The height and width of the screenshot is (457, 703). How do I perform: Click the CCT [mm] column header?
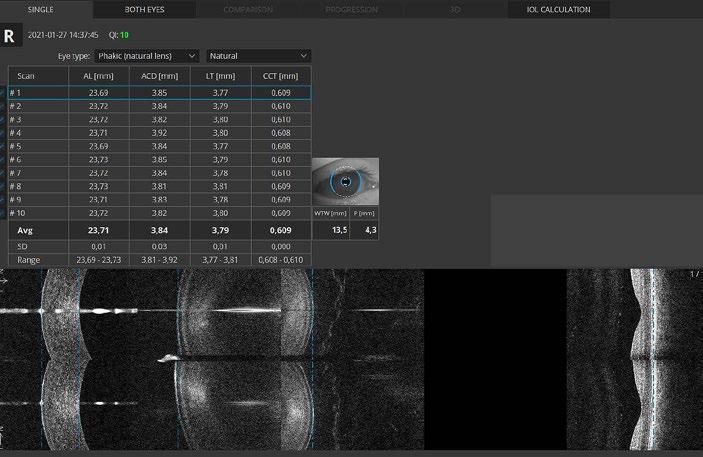pyautogui.click(x=281, y=76)
